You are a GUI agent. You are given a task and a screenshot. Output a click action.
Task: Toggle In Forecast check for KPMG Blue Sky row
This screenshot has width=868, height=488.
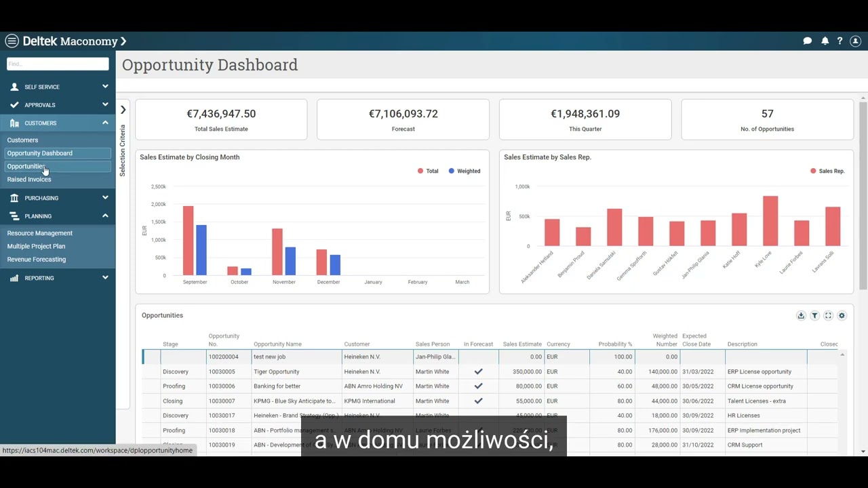(478, 401)
